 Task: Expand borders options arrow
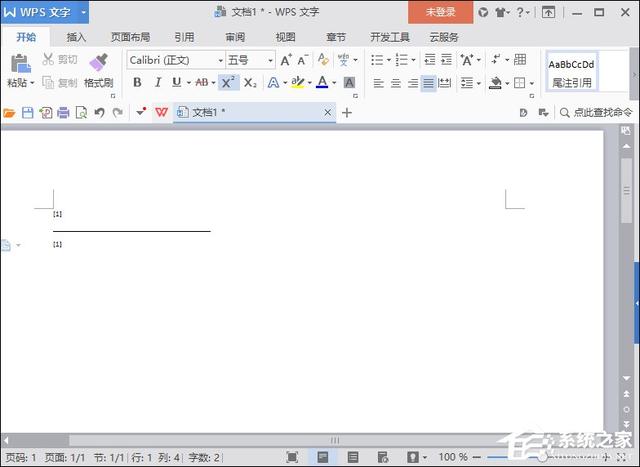click(532, 83)
